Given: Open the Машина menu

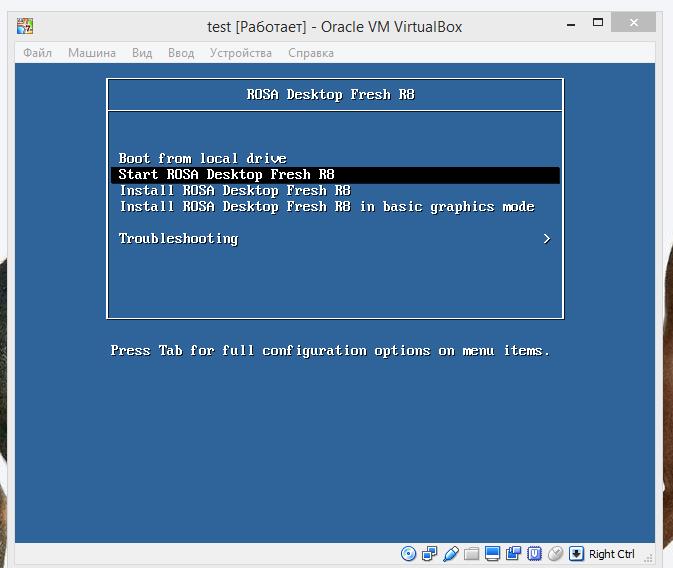Looking at the screenshot, I should 92,53.
